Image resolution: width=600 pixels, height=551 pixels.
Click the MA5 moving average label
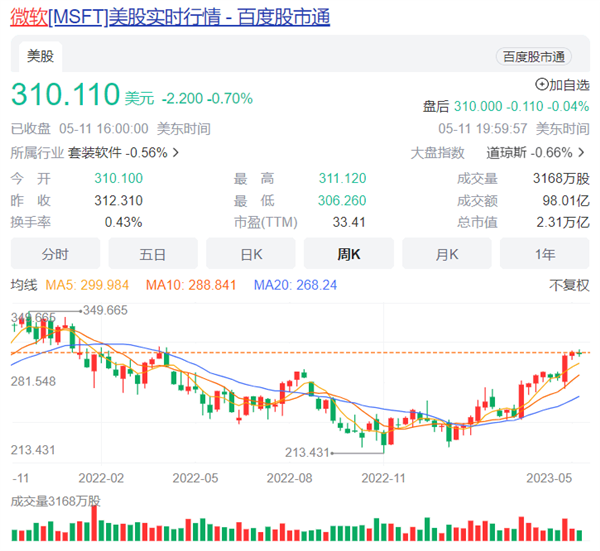click(x=87, y=285)
